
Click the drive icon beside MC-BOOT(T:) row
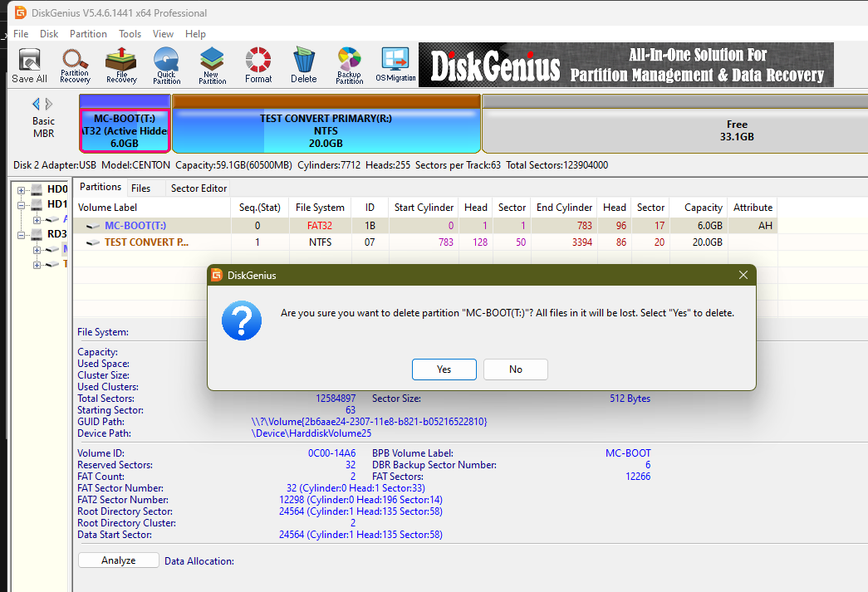click(93, 226)
